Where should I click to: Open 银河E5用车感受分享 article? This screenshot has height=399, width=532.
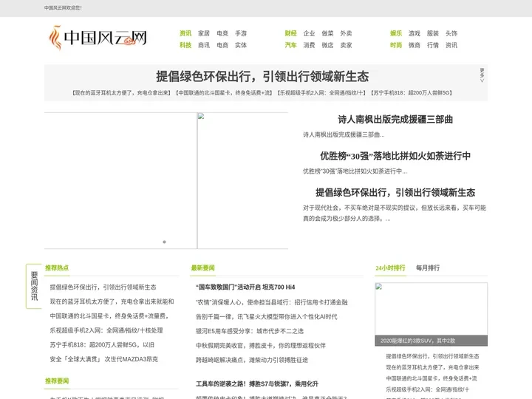click(x=250, y=331)
